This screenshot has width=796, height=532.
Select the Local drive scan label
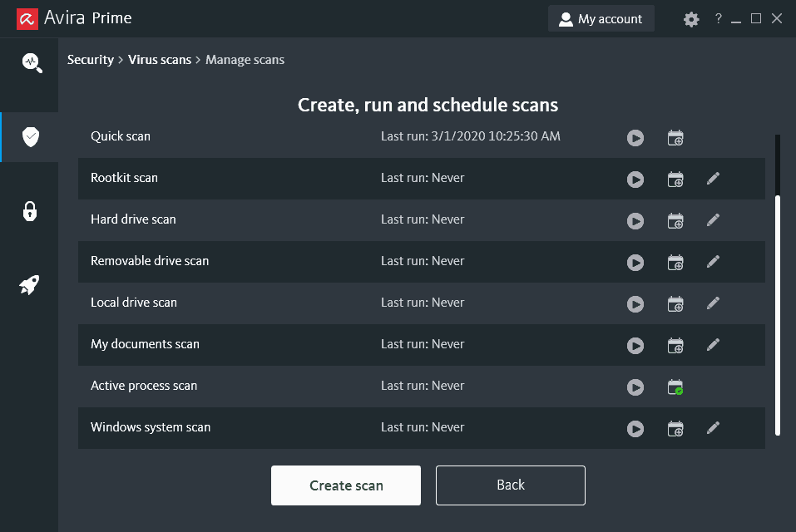134,303
